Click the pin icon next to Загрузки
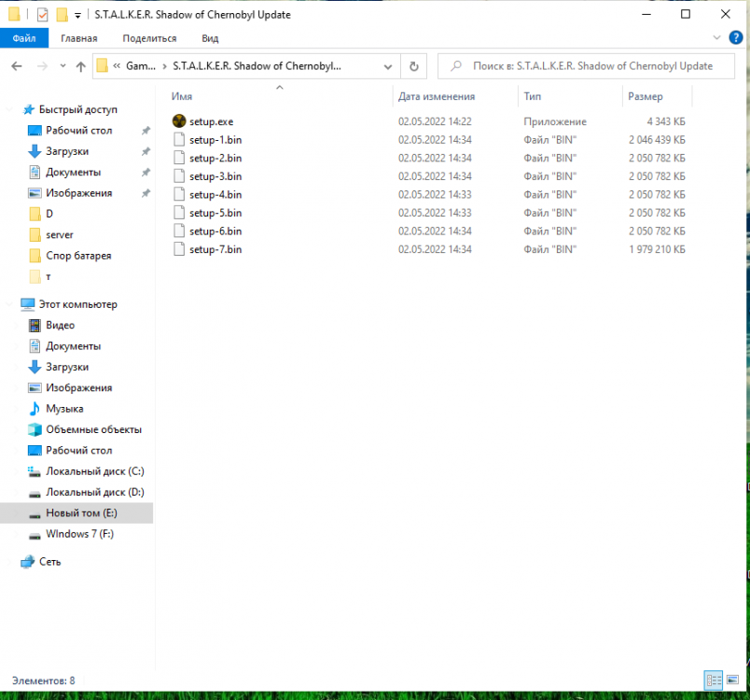Viewport: 750px width, 700px height. point(146,151)
